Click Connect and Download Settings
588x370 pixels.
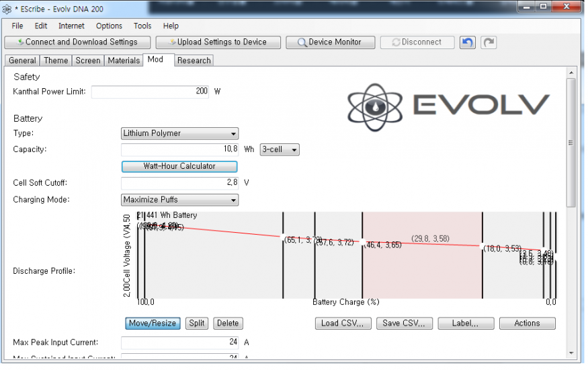click(x=77, y=42)
